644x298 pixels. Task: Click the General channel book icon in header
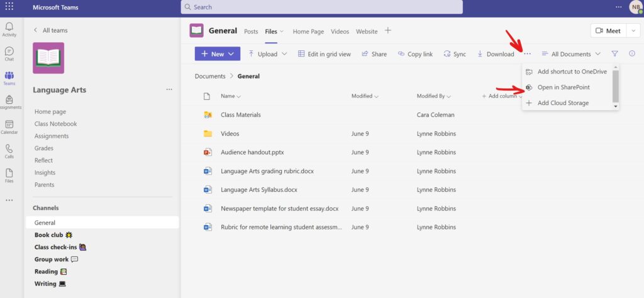pos(196,30)
